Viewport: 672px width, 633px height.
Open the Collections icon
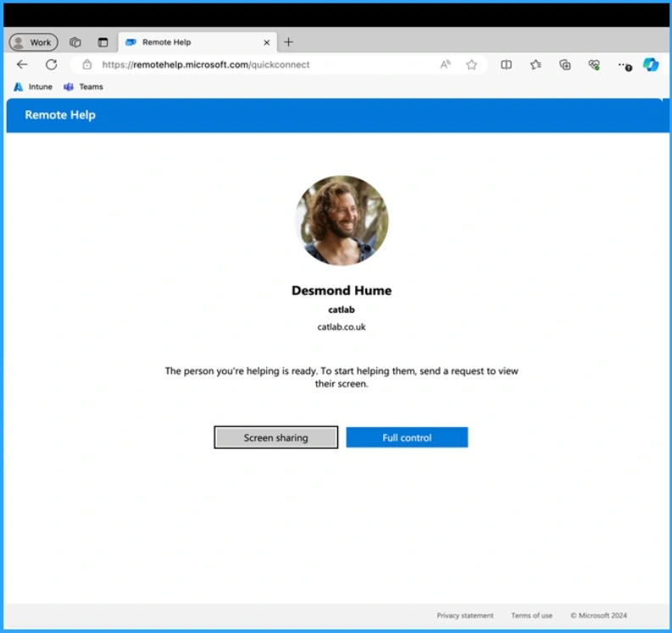pyautogui.click(x=565, y=64)
